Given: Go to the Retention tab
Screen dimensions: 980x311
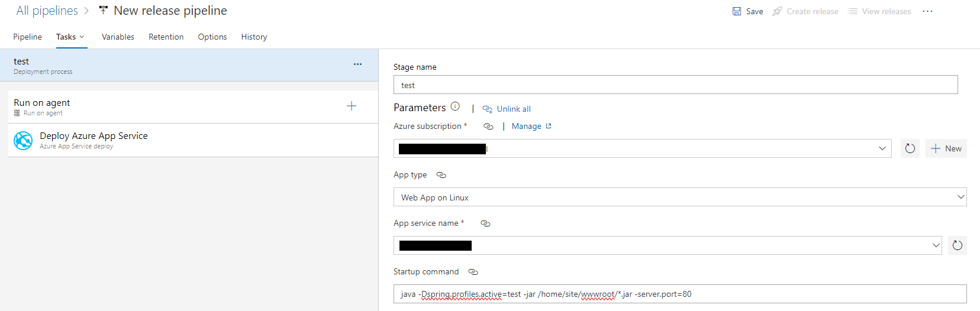Looking at the screenshot, I should (166, 37).
